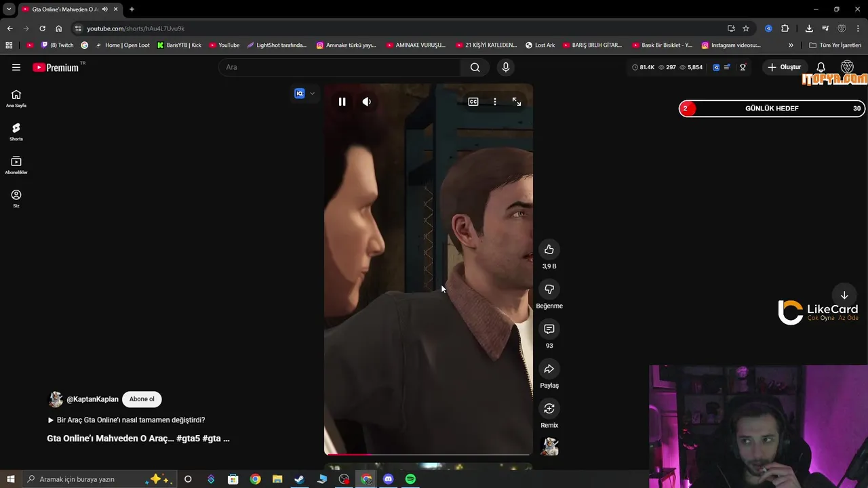Open (8) Twitch bookmark

pos(58,45)
